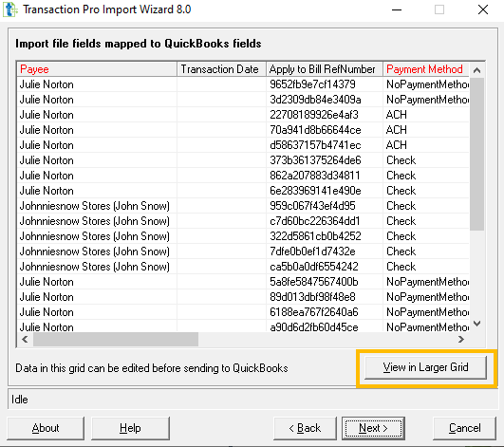Select ref number 6188ea767f2640a6
The image size is (504, 447).
click(x=325, y=312)
